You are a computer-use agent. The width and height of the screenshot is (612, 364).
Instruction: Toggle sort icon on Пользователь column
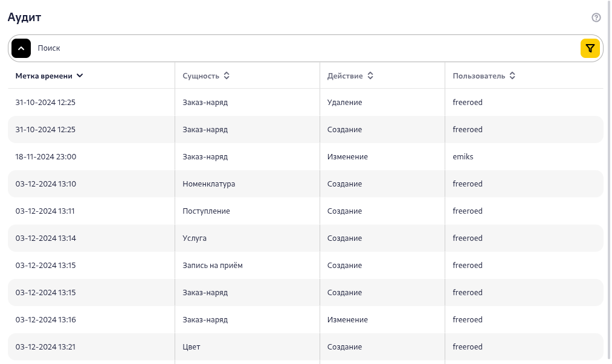(x=512, y=76)
